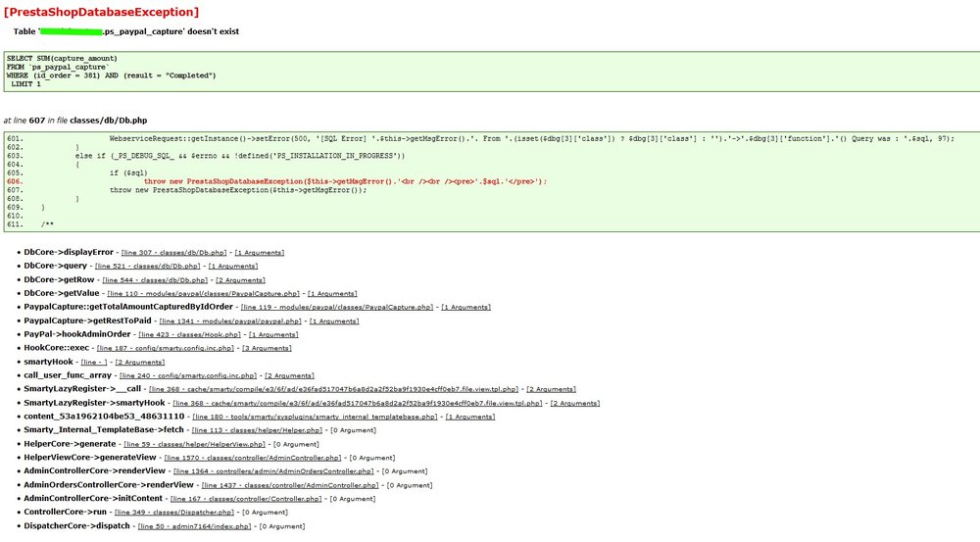Open line 59 classes/helper/HelperView.php link
The width and height of the screenshot is (980, 542).
[194, 444]
